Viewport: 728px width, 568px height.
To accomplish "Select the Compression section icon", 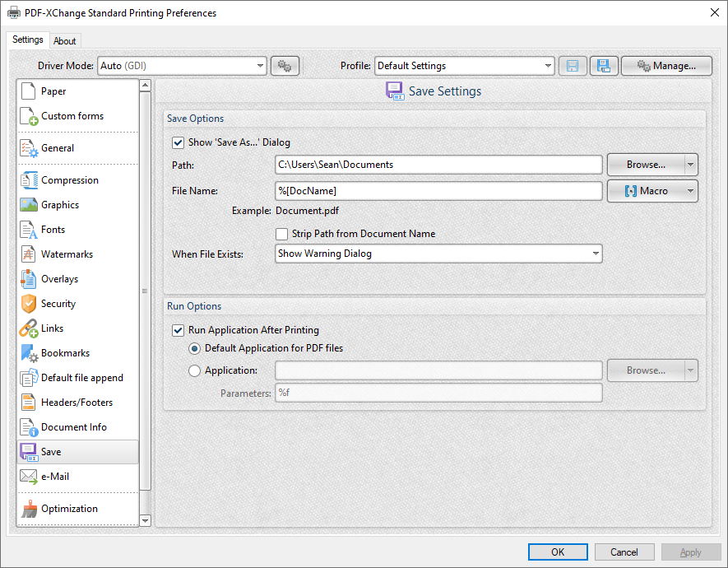I will (29, 180).
